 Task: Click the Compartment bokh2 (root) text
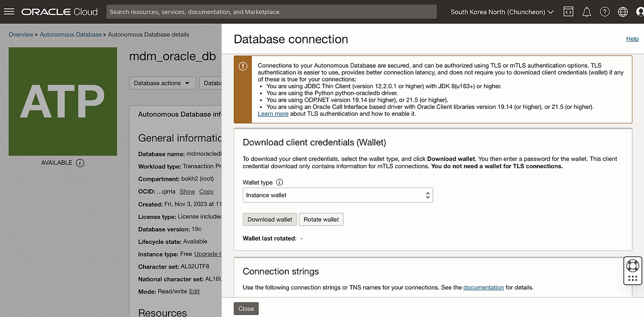point(176,179)
